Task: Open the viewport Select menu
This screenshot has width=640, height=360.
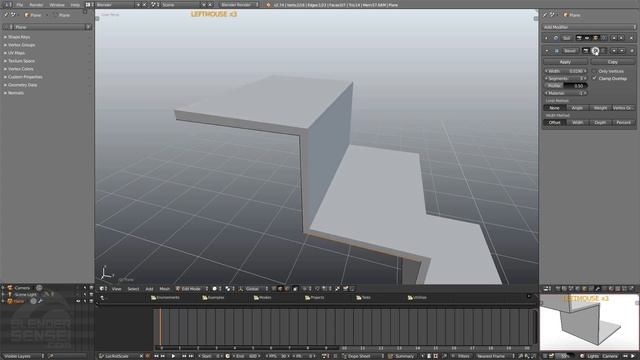Action: click(133, 289)
